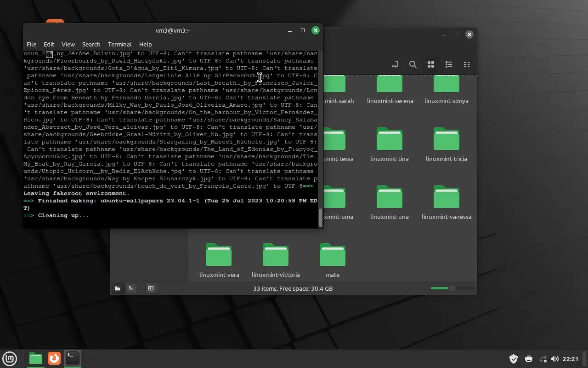Image resolution: width=588 pixels, height=368 pixels.
Task: Switch file manager to compact view
Action: [x=467, y=64]
